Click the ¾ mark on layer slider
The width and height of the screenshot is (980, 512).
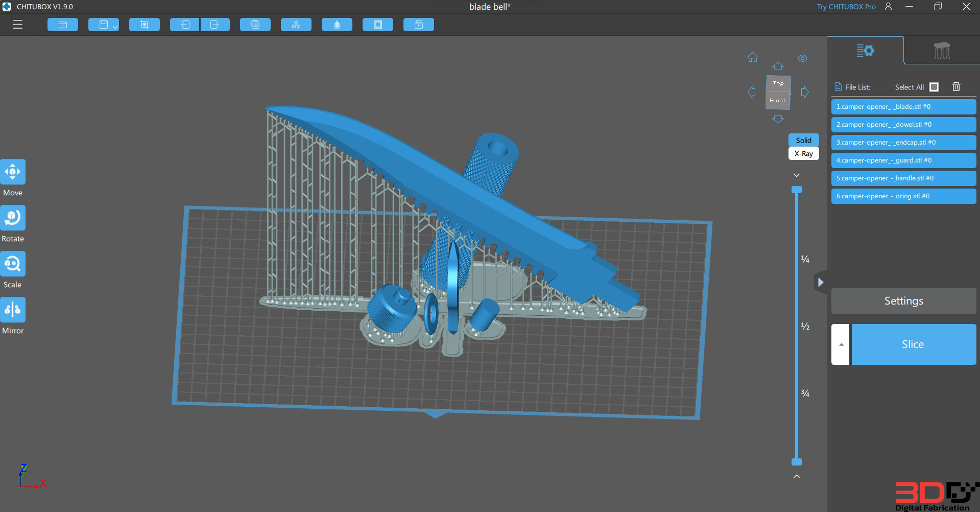coord(805,393)
